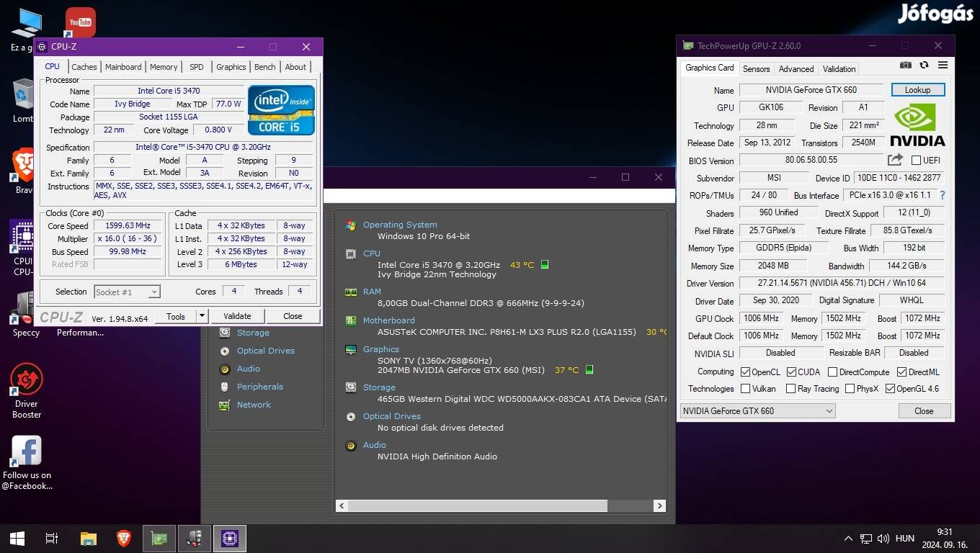Viewport: 980px width, 553px height.
Task: Open the Validation tab in GPU-Z
Action: (x=839, y=69)
